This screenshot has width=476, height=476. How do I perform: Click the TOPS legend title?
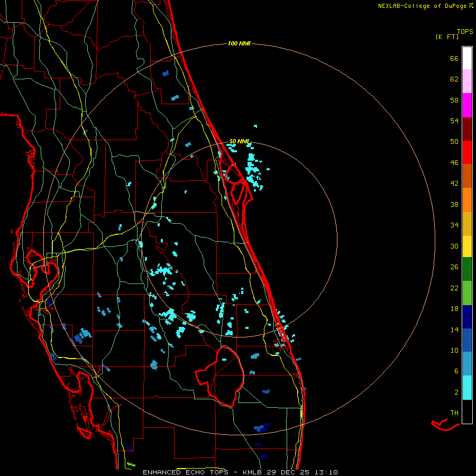pos(465,32)
